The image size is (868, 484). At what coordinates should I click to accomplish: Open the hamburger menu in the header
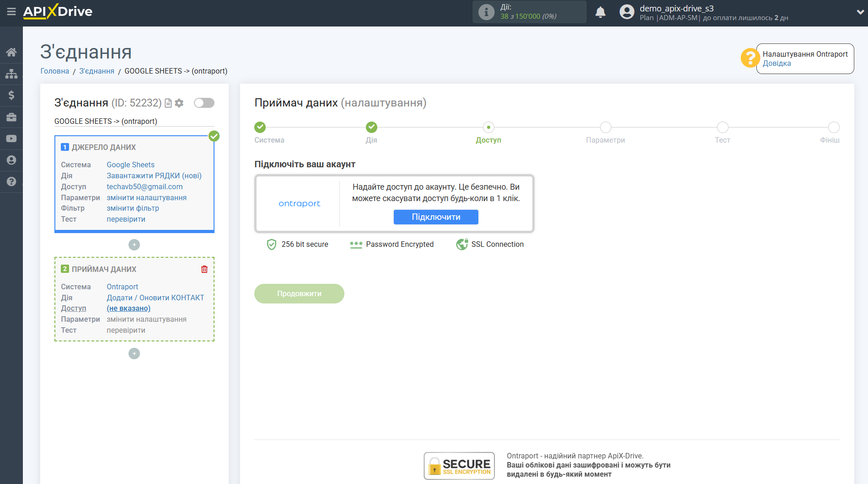11,11
